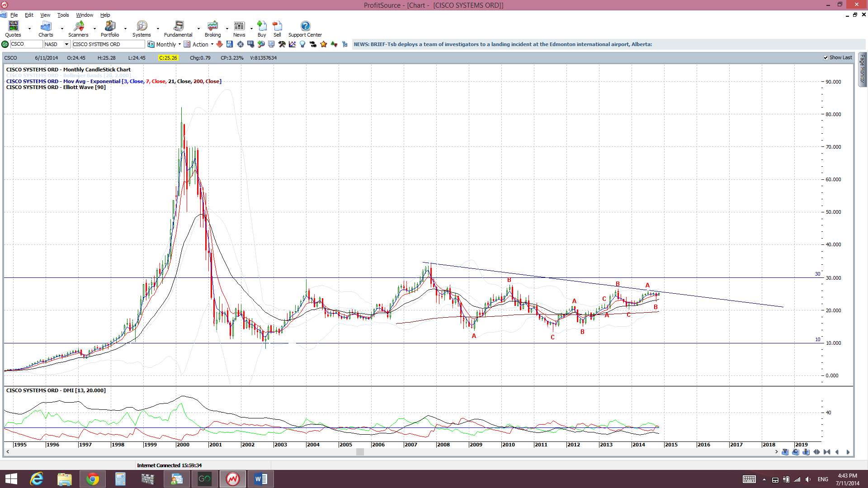This screenshot has width=868, height=488.
Task: Open Microsoft Word from the taskbar
Action: [261, 479]
